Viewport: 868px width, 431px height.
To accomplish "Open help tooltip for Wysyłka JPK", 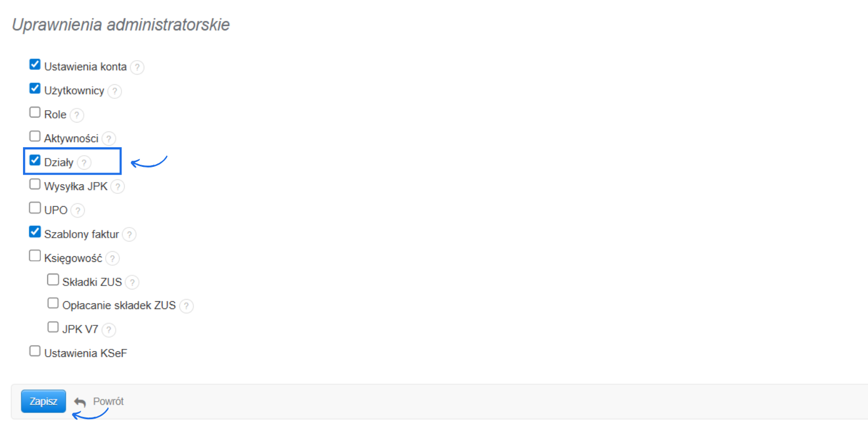I will (117, 187).
